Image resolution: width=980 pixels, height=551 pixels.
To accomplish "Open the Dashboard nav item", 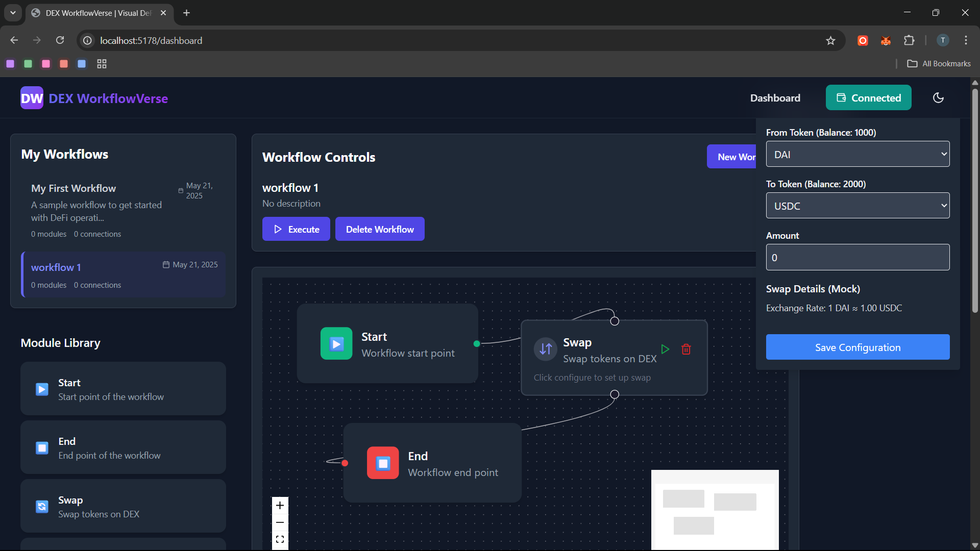I will pyautogui.click(x=775, y=98).
